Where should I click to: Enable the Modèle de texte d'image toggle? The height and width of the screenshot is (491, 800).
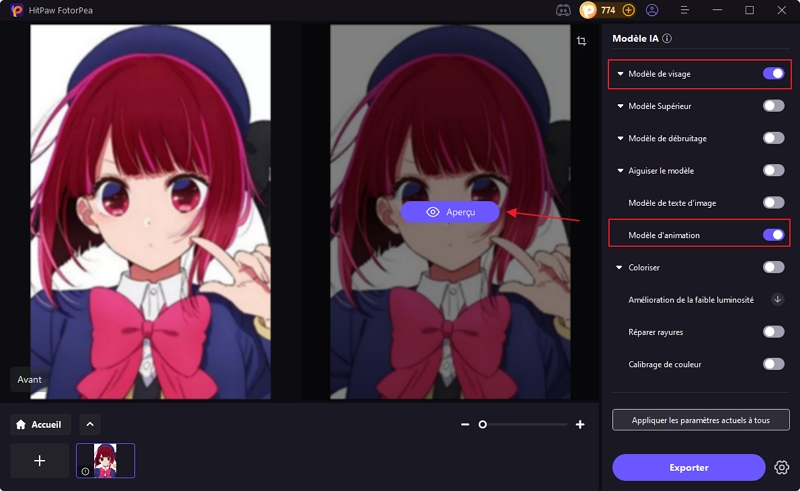pyautogui.click(x=773, y=203)
